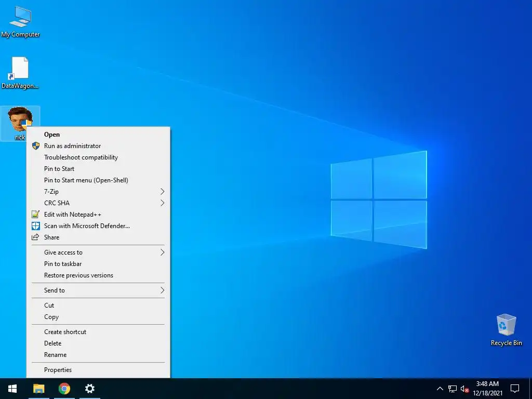Open the network status tray icon
Image resolution: width=532 pixels, height=399 pixels.
[x=453, y=389]
